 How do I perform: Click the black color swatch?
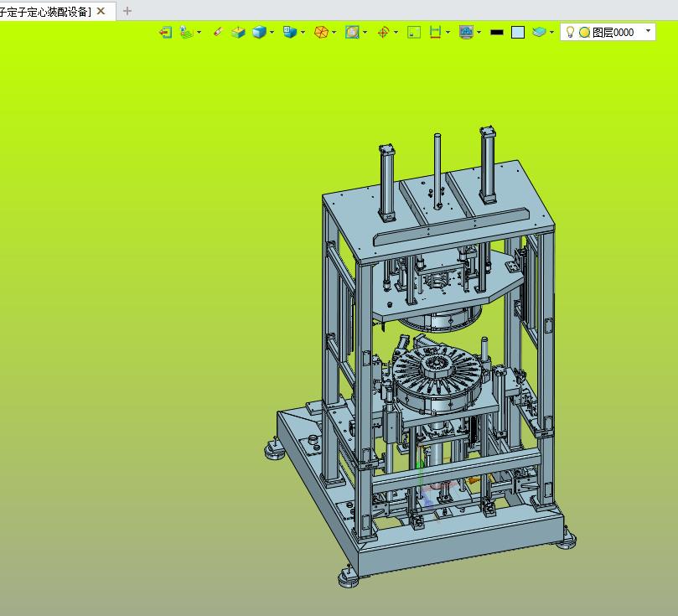pos(497,33)
